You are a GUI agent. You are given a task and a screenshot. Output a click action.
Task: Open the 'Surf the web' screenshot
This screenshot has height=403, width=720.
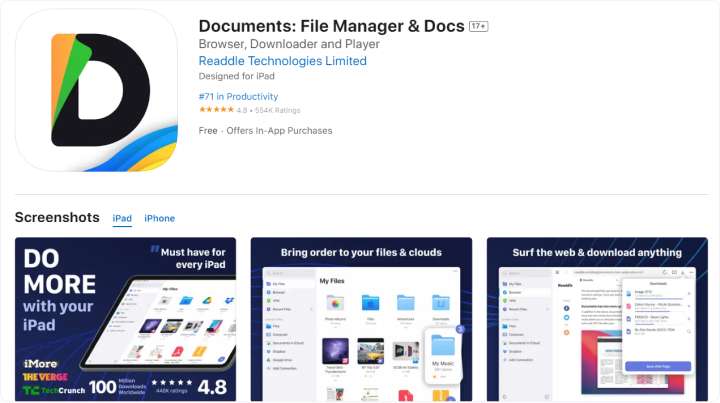tap(597, 319)
